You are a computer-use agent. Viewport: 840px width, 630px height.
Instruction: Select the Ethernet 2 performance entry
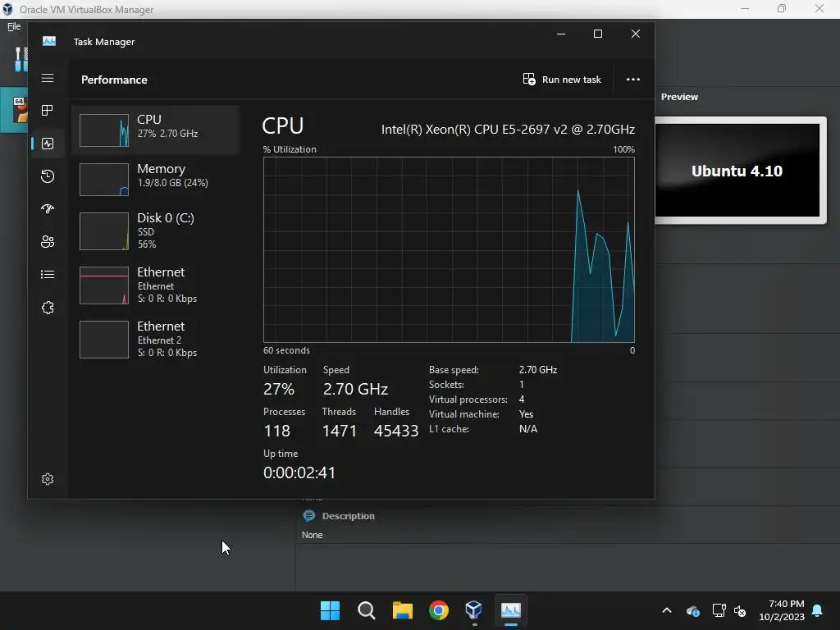click(x=155, y=339)
